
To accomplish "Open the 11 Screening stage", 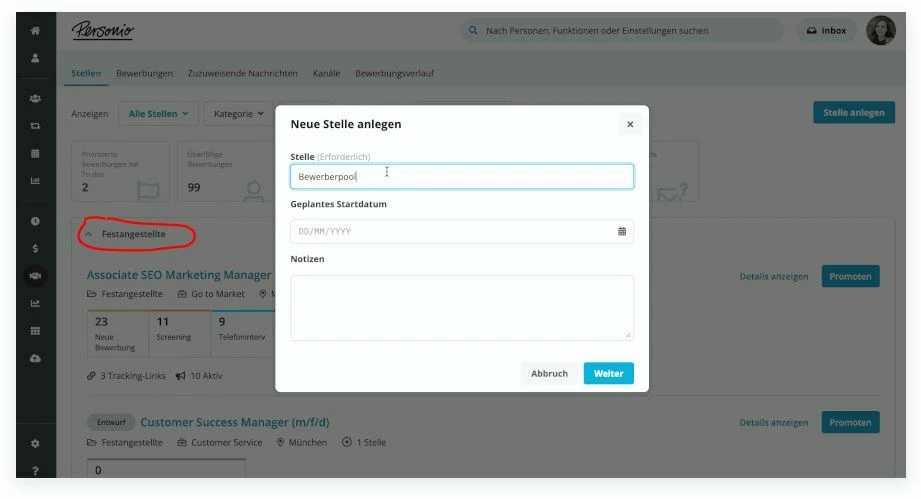I will tap(180, 333).
